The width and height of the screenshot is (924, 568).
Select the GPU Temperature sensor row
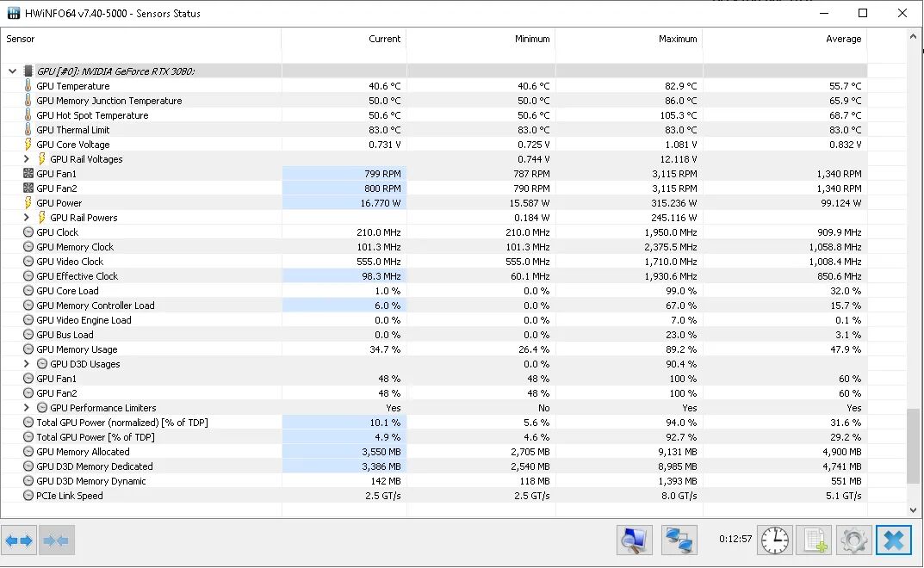coord(73,86)
